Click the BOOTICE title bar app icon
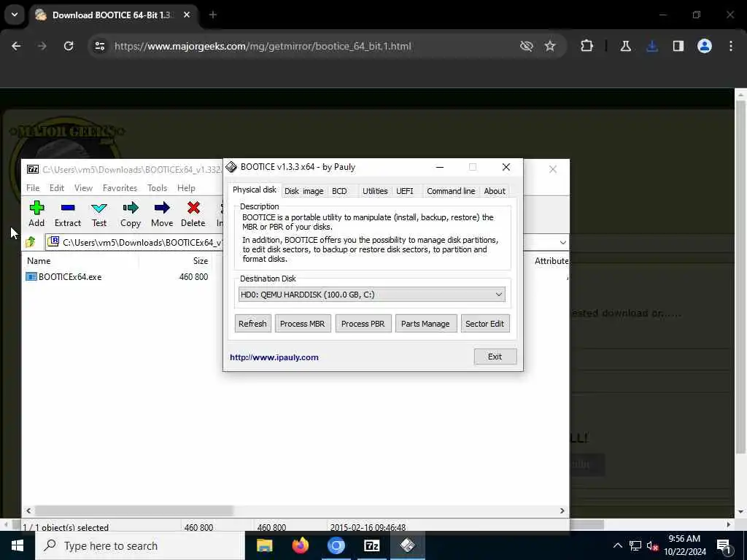The height and width of the screenshot is (560, 747). coord(231,167)
